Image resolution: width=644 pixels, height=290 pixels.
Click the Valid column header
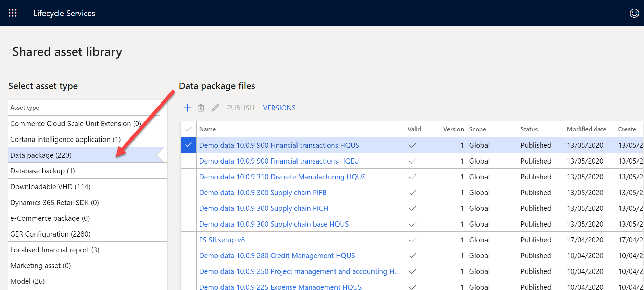coord(414,129)
